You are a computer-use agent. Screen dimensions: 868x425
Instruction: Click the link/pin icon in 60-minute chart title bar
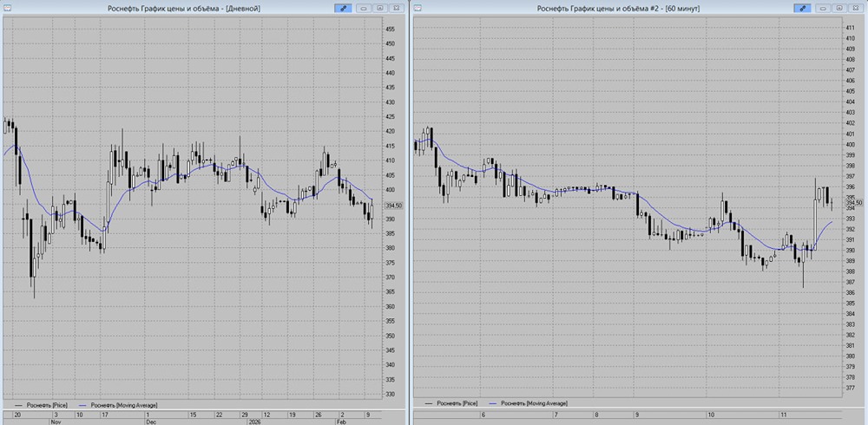[801, 8]
